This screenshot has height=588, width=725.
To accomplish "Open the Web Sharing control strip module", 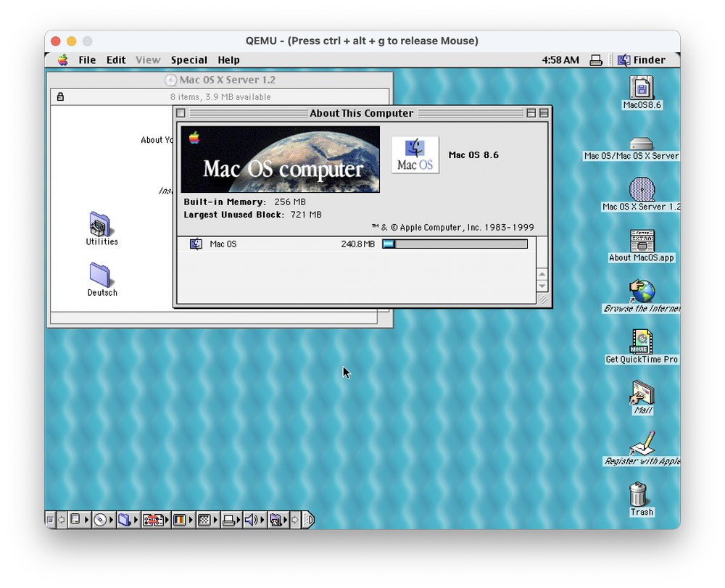I will click(x=279, y=520).
